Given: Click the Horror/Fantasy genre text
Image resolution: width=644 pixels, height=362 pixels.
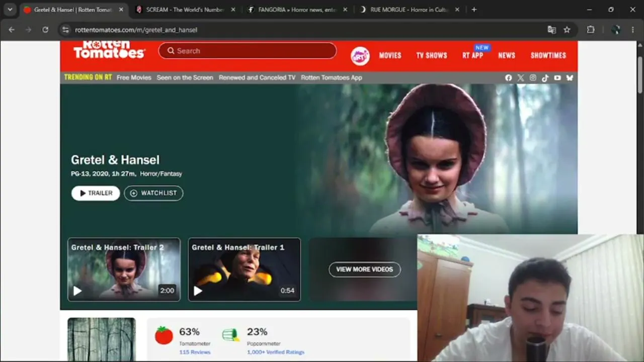Looking at the screenshot, I should pyautogui.click(x=161, y=174).
